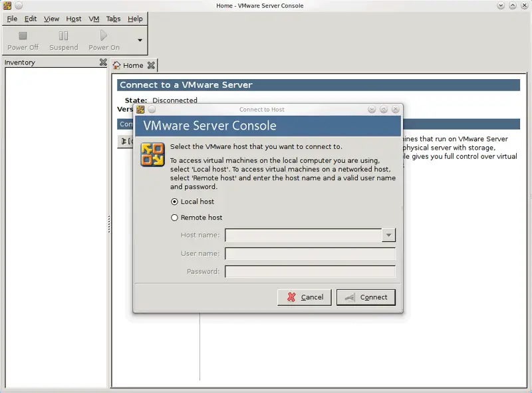Viewport: 532px width, 393px height.
Task: Select the Remote host radio button
Action: pyautogui.click(x=174, y=217)
